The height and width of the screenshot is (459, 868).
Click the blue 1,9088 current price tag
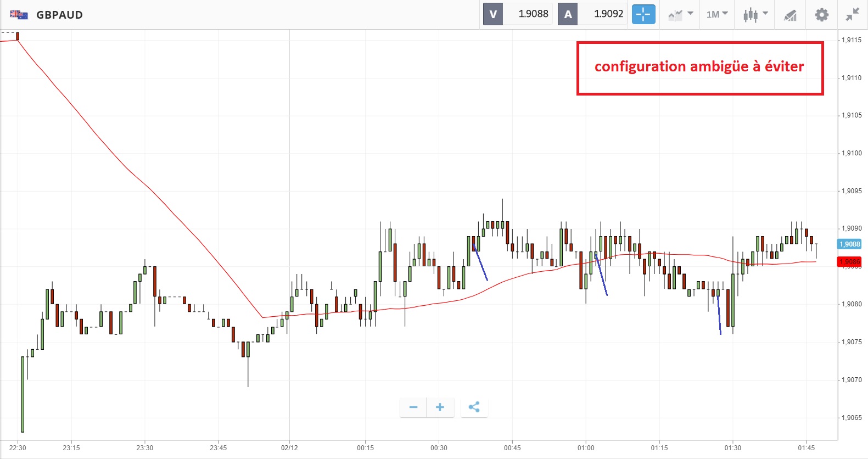849,244
